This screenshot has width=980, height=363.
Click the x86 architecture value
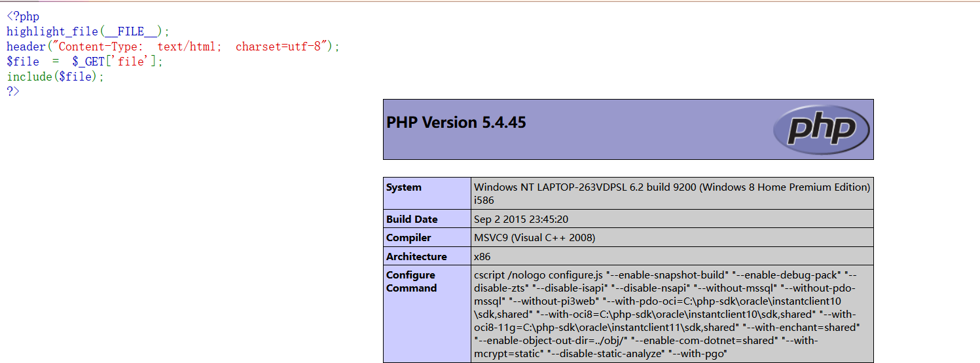point(482,256)
